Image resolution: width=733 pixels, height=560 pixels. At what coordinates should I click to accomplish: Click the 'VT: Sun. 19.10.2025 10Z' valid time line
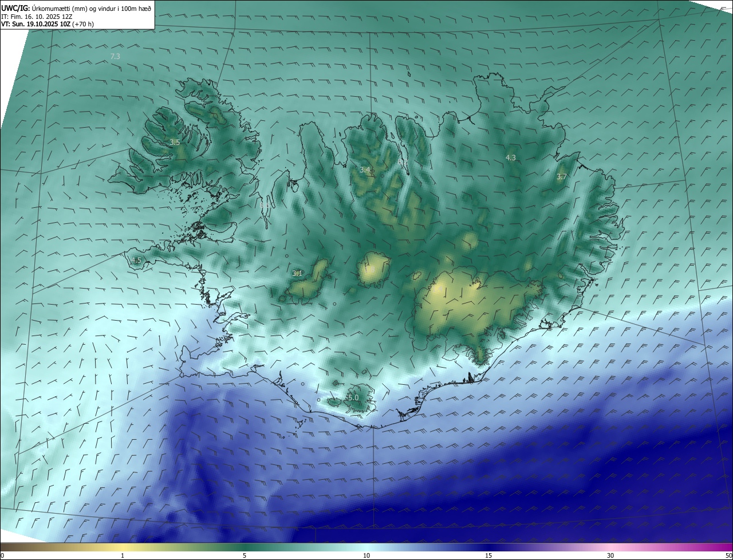[x=47, y=24]
